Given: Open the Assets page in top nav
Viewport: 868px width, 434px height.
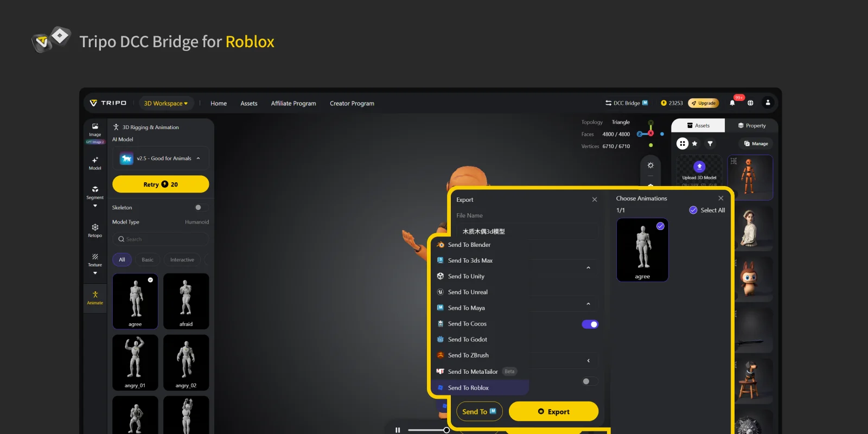Looking at the screenshot, I should point(249,103).
